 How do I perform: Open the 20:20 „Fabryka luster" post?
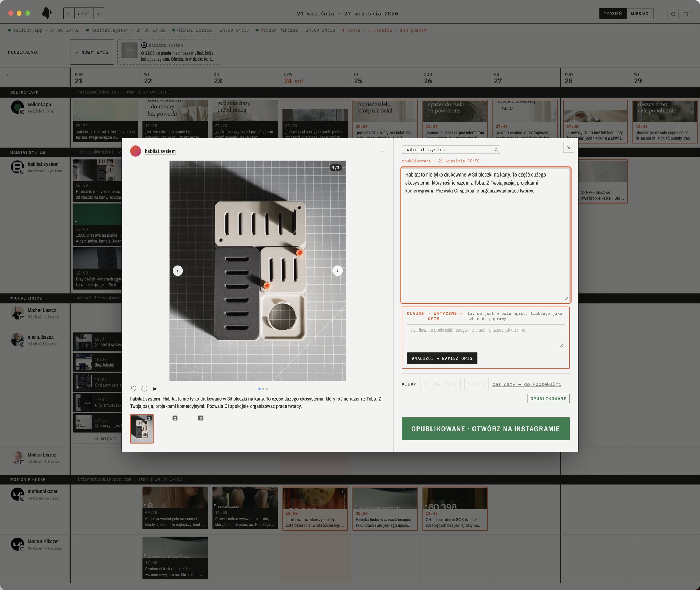pos(385,509)
